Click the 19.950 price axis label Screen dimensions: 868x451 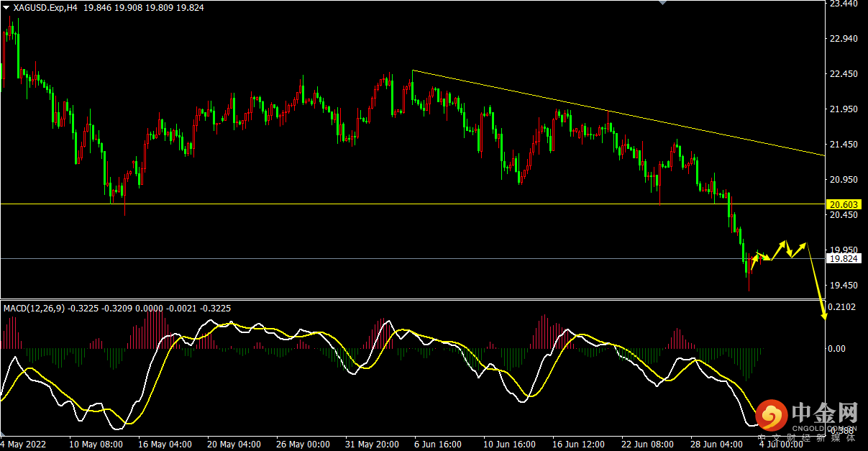click(x=844, y=250)
